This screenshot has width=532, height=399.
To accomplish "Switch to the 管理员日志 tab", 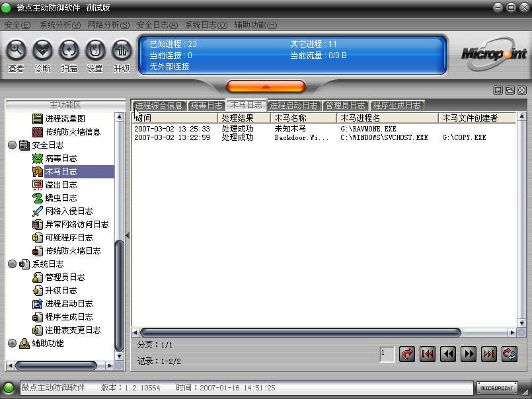I will (x=346, y=106).
